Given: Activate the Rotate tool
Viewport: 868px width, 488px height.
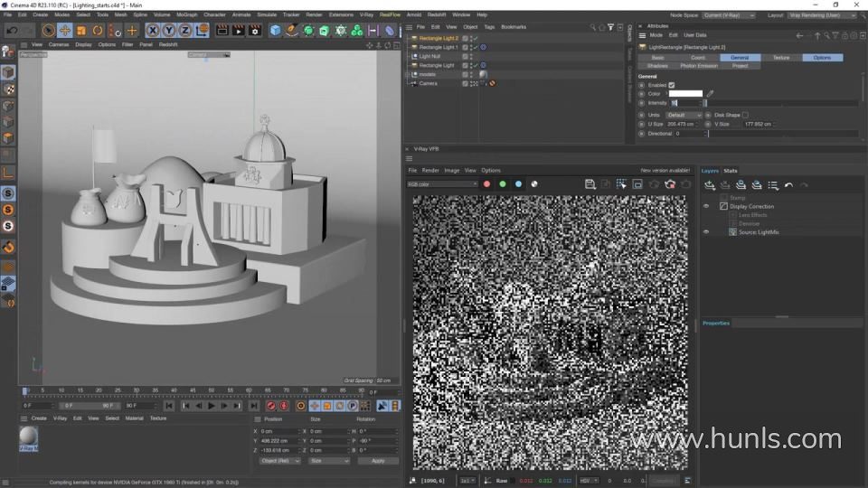Looking at the screenshot, I should coord(98,31).
